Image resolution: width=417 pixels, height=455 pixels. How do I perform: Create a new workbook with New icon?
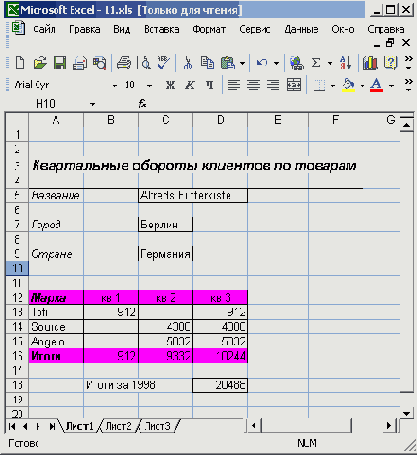20,63
